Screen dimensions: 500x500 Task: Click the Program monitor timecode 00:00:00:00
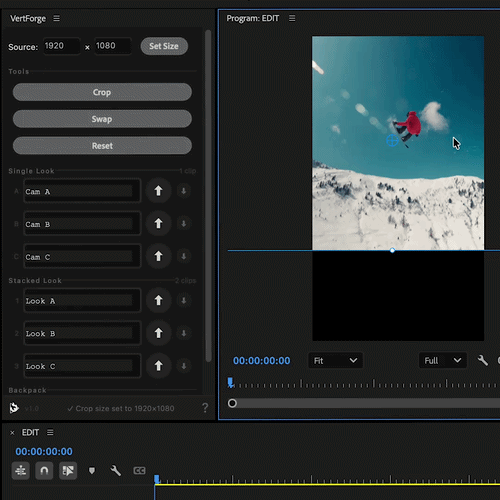tap(262, 361)
